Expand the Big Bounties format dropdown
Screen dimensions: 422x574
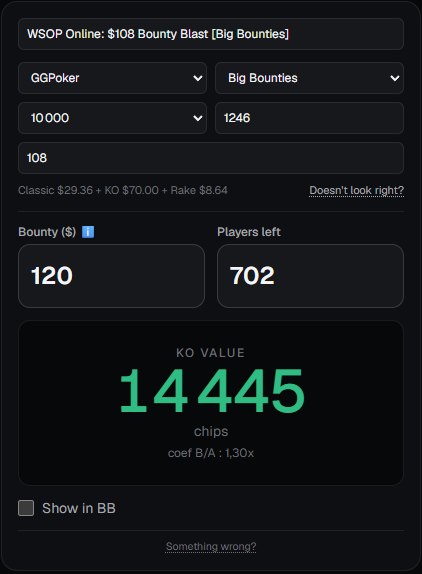coord(309,78)
